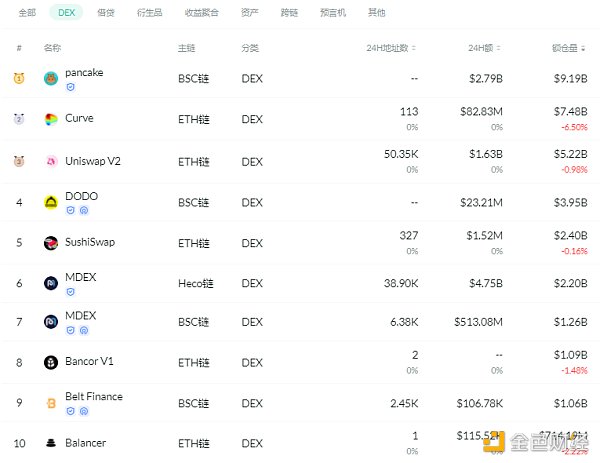Click the yellow DODO logo icon

[x=51, y=202]
